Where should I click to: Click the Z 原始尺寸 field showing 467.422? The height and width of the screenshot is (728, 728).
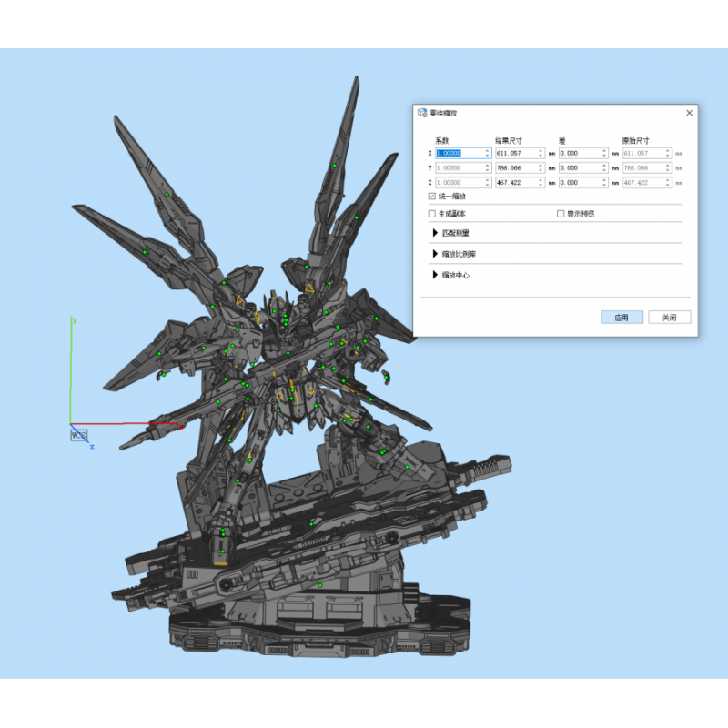(x=647, y=183)
